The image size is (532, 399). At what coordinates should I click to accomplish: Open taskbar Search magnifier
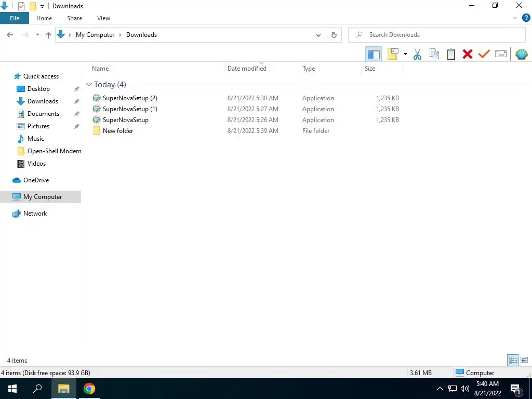click(37, 389)
